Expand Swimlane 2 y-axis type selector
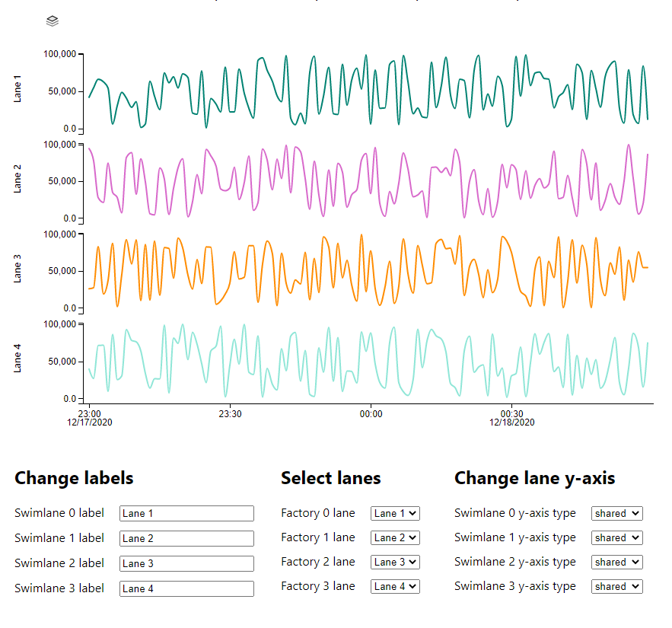This screenshot has height=628, width=672. [x=616, y=563]
